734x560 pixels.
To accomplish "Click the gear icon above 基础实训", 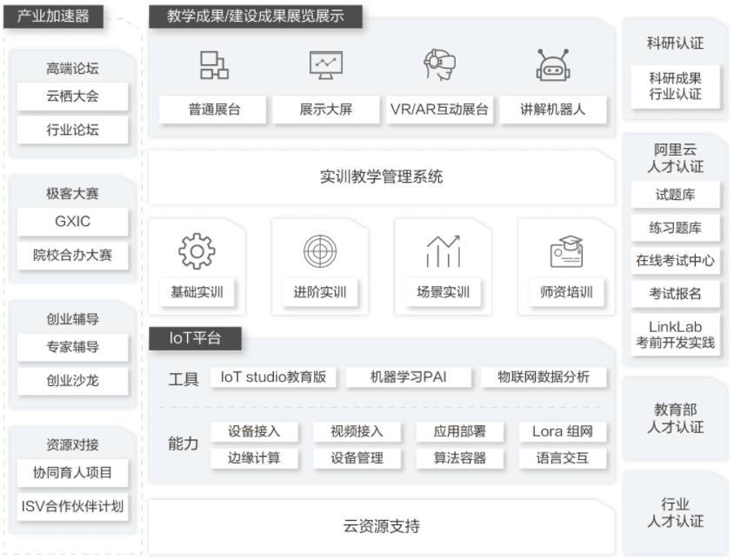I will click(197, 251).
